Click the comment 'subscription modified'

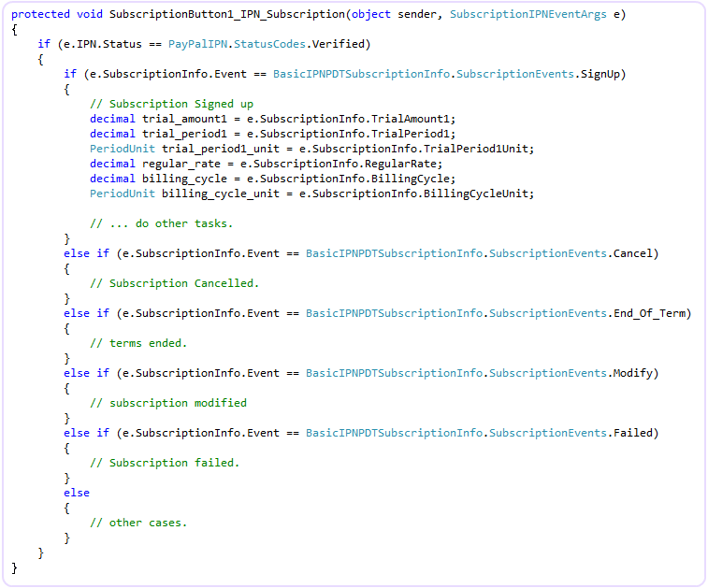point(168,403)
